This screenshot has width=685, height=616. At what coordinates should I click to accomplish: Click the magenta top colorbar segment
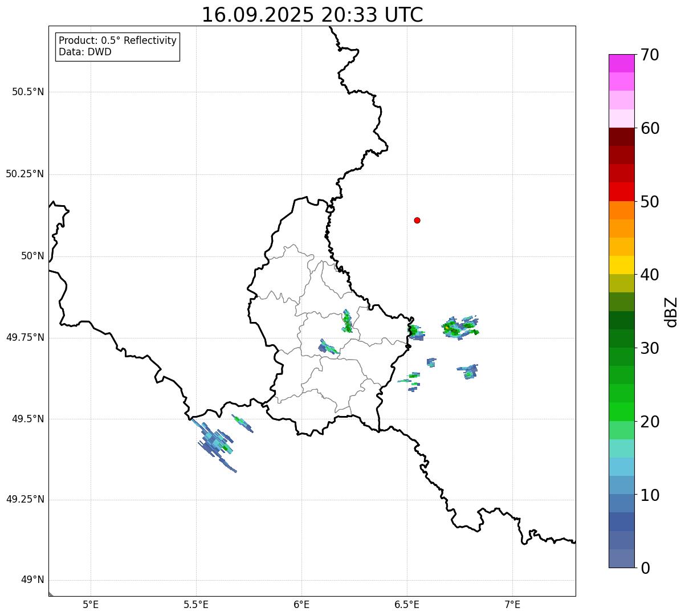(x=622, y=63)
